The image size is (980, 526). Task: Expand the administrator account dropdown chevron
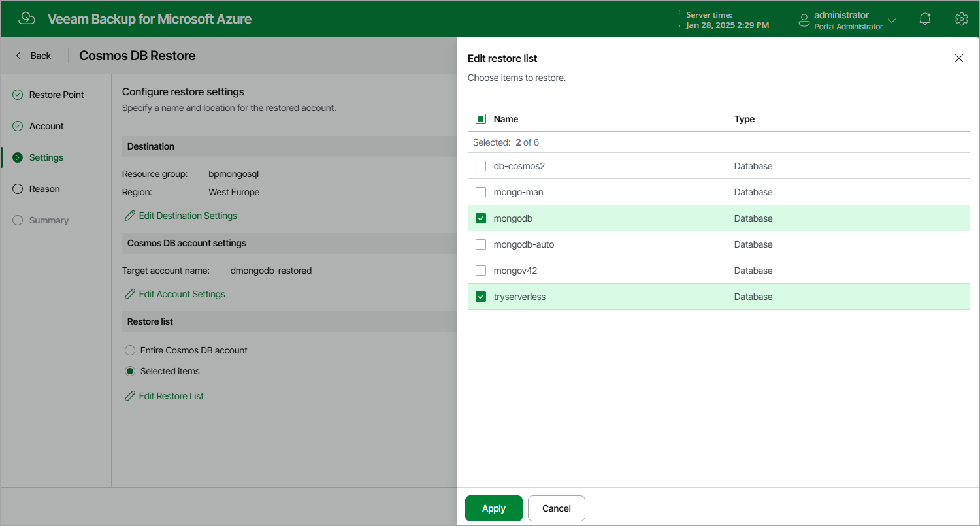point(892,21)
